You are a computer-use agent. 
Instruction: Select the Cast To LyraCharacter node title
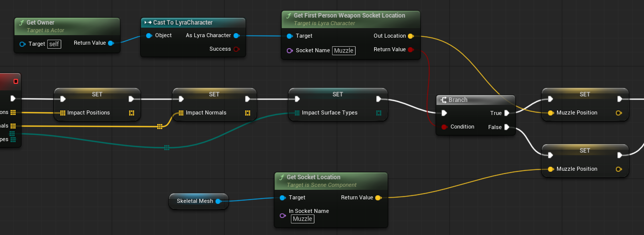[183, 23]
